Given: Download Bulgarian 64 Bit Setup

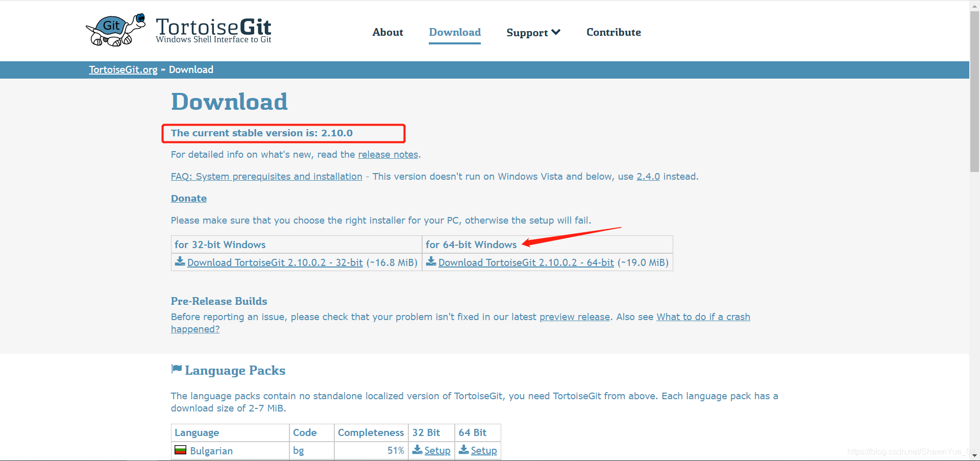Looking at the screenshot, I should (484, 450).
